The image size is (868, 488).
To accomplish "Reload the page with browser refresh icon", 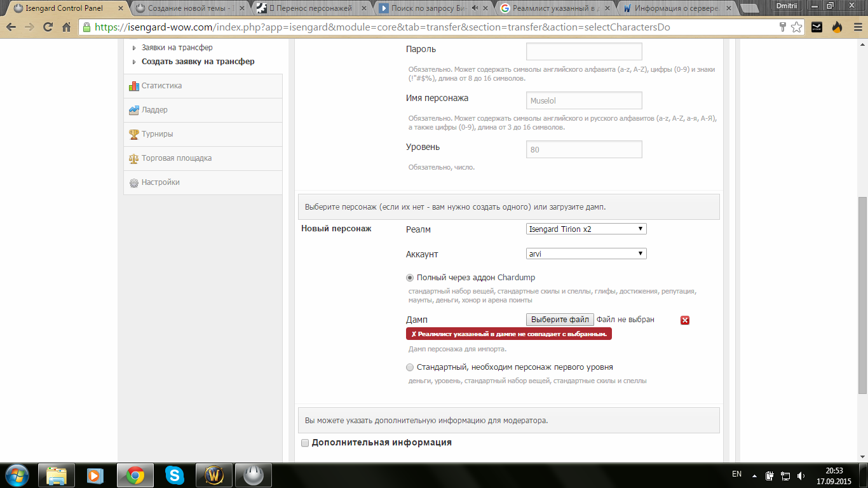I will tap(48, 27).
